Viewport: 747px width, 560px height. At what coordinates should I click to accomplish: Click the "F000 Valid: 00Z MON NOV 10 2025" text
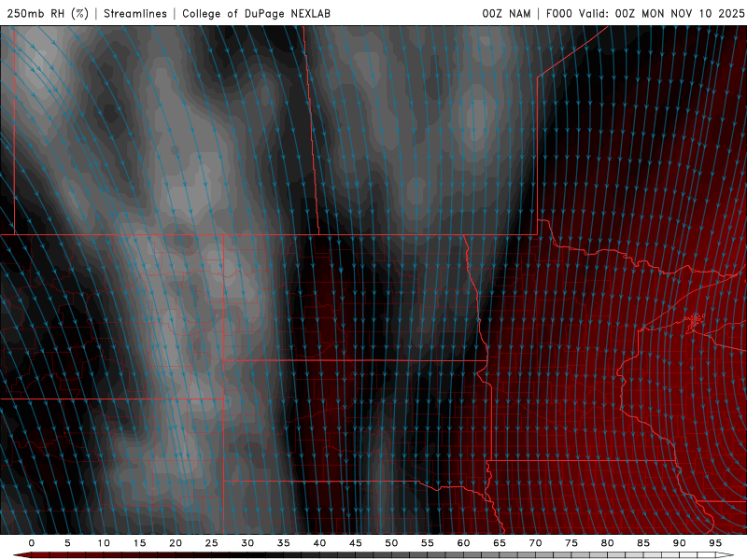[x=645, y=13]
